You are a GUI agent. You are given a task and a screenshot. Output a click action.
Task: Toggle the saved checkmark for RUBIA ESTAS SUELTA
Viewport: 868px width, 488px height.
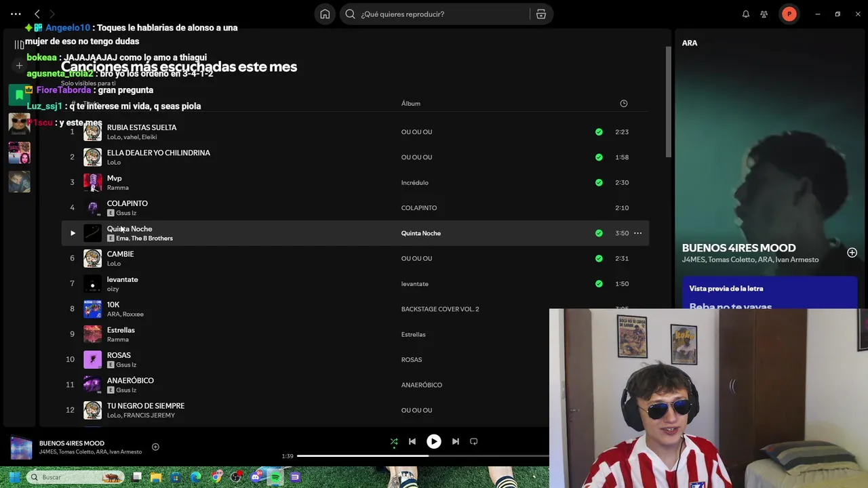pyautogui.click(x=599, y=131)
